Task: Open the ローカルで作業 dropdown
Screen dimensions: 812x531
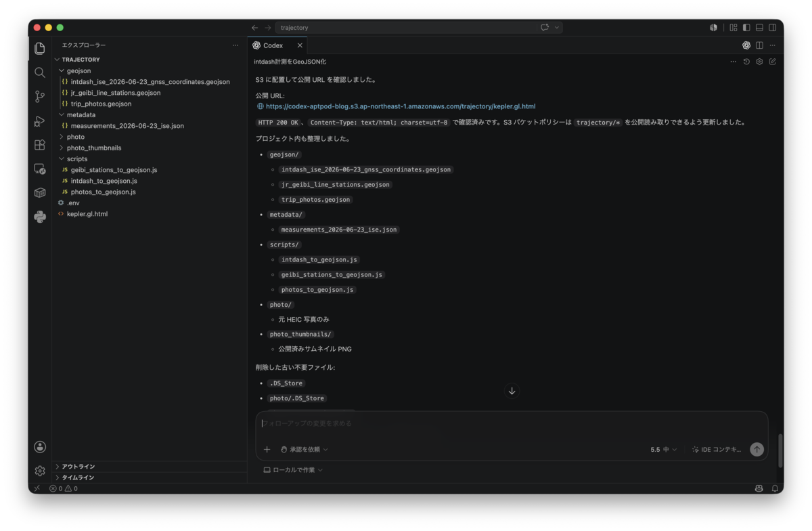Action: tap(293, 469)
